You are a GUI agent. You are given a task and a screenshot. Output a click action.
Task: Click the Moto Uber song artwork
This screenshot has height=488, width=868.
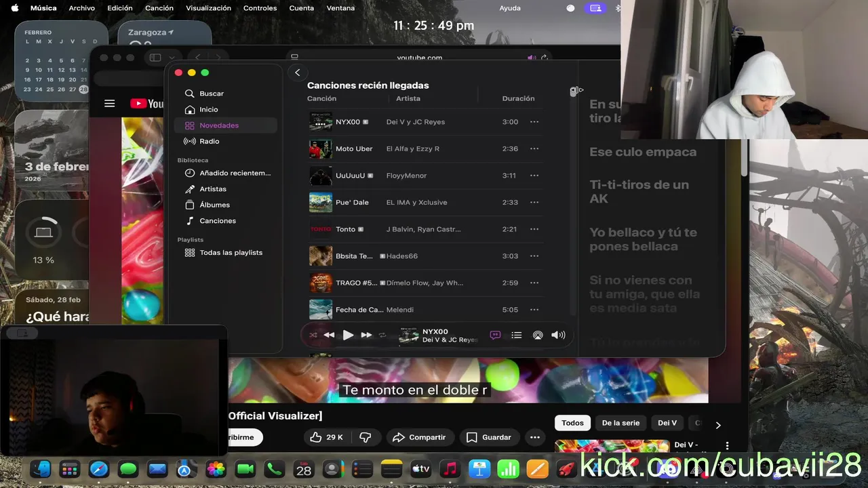tap(321, 148)
